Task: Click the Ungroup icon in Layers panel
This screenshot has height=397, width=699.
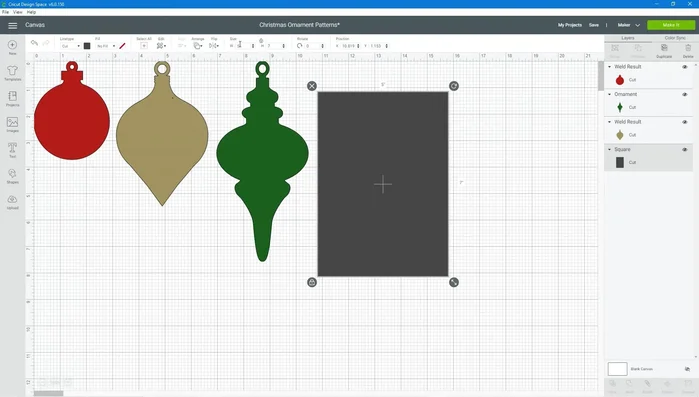Action: coord(638,48)
